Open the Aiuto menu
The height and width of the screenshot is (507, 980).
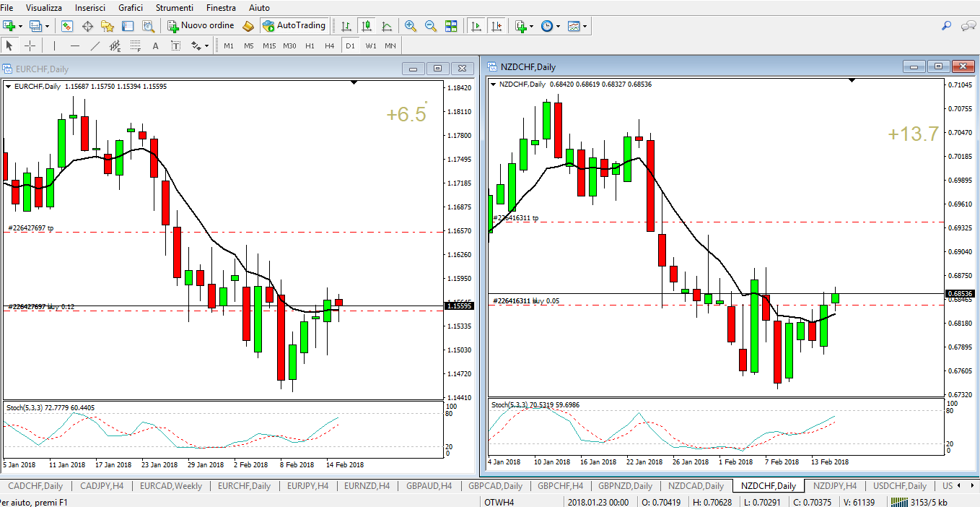coord(259,7)
